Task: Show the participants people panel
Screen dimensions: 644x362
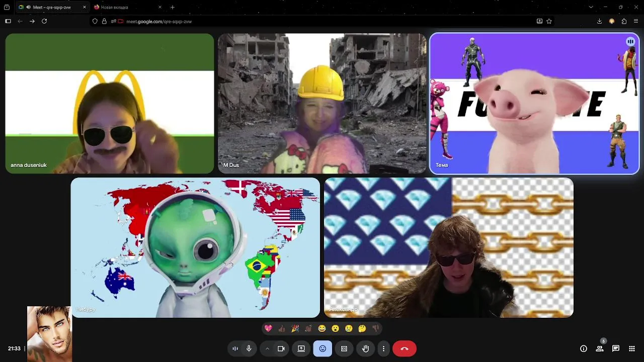Action: (x=600, y=348)
